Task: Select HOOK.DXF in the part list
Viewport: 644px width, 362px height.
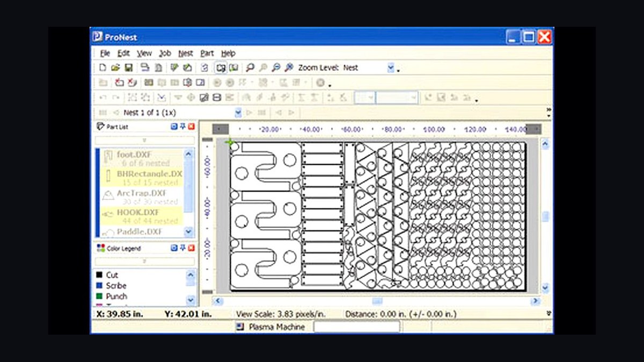Action: 142,216
